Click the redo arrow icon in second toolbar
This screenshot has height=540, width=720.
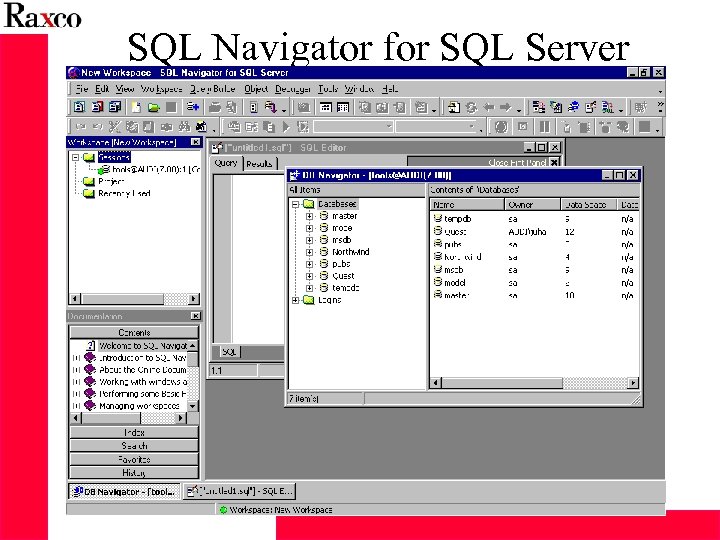97,126
